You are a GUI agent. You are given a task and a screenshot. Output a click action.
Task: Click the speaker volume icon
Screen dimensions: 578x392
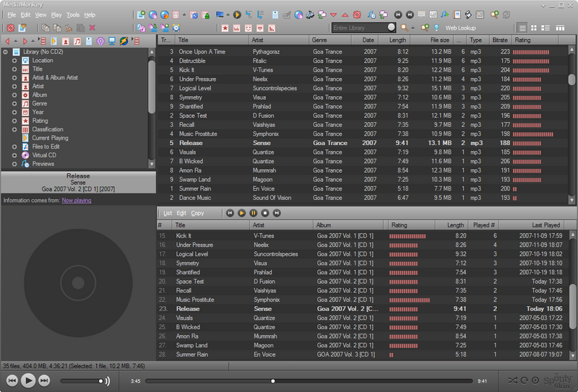coord(107,381)
